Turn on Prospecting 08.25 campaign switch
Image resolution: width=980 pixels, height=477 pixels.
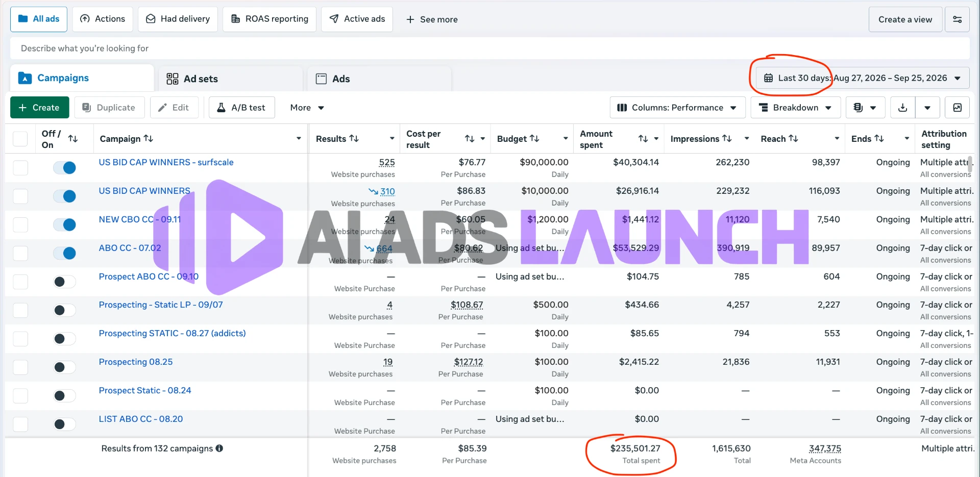coord(65,367)
